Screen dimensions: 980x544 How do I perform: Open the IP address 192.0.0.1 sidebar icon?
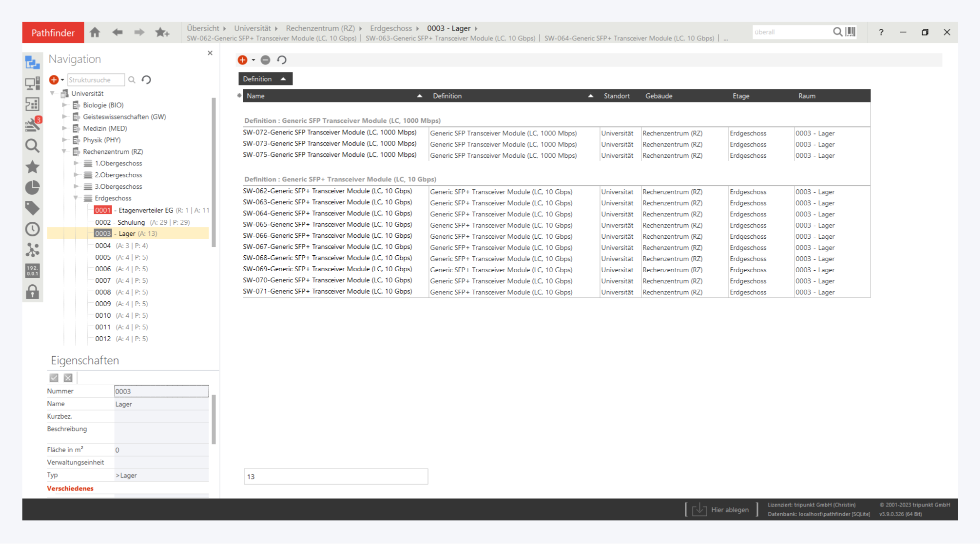click(x=32, y=271)
